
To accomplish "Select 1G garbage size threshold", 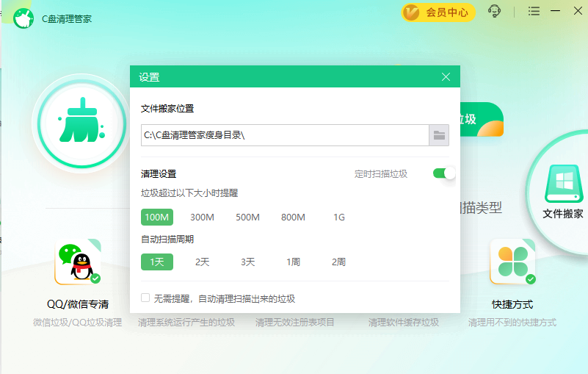I will pos(338,217).
